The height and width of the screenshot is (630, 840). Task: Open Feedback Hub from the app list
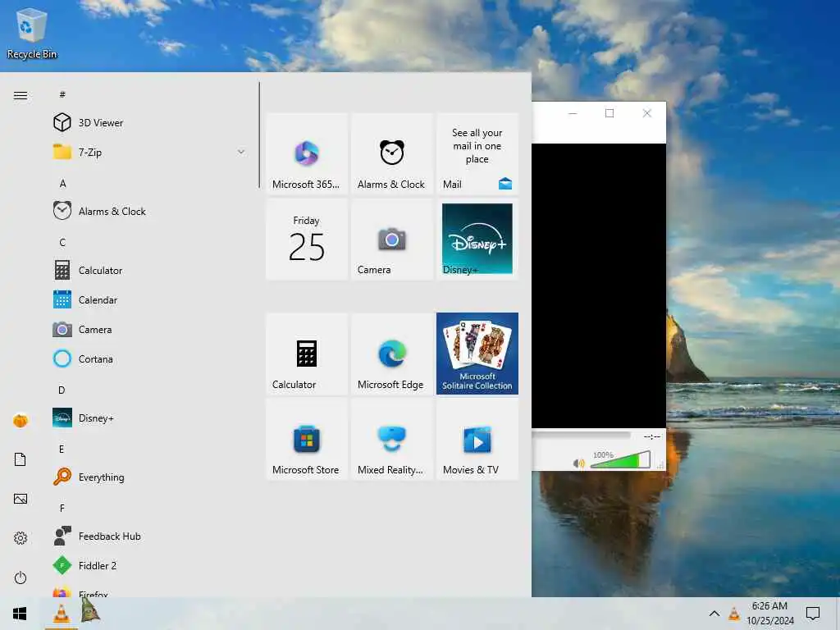[148, 536]
